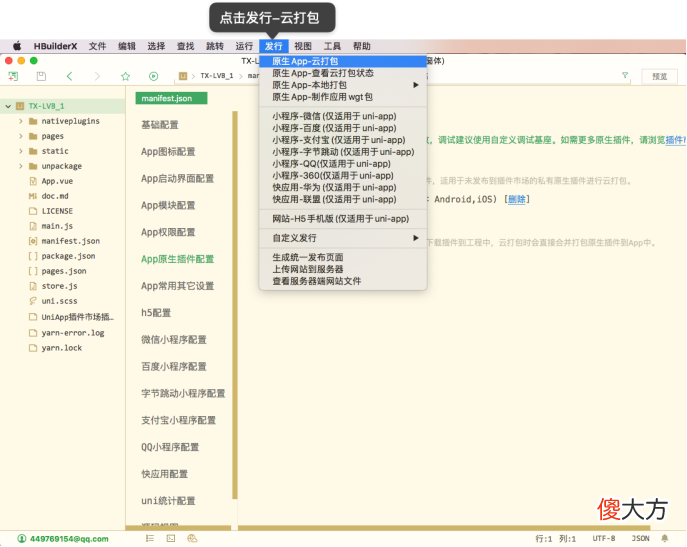Click the filter funnel icon near 预览

[625, 75]
